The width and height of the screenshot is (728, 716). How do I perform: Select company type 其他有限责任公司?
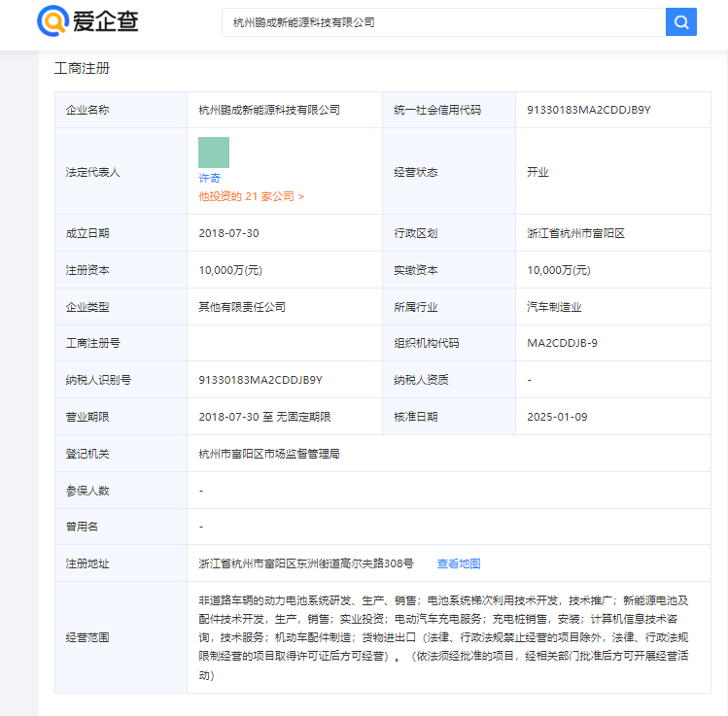click(242, 307)
